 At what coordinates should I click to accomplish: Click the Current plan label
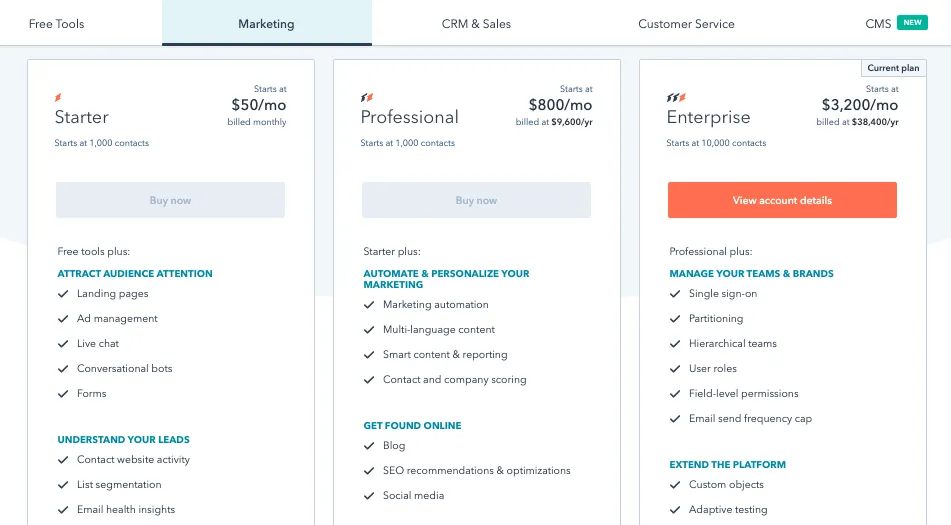pyautogui.click(x=893, y=68)
